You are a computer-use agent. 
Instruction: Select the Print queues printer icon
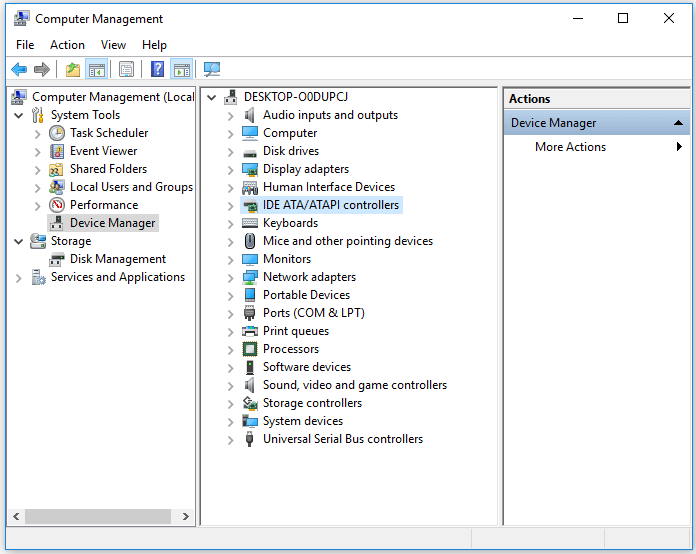[250, 331]
